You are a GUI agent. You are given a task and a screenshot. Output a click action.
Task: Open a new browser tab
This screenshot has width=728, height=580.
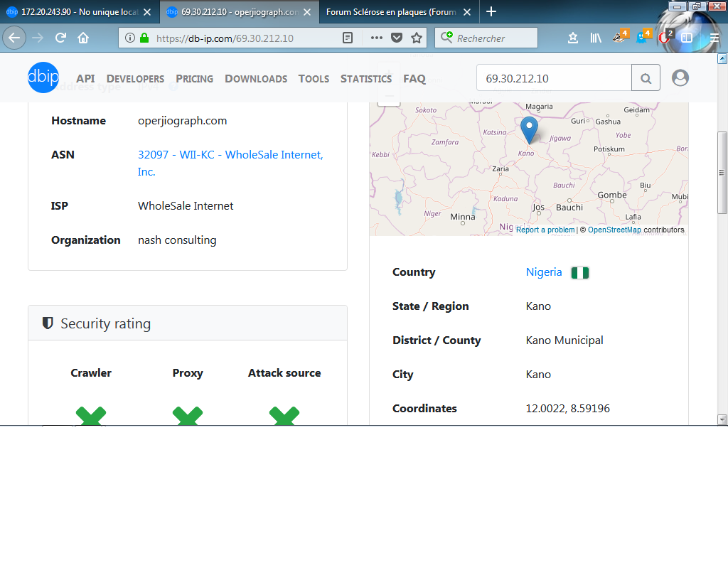[491, 11]
